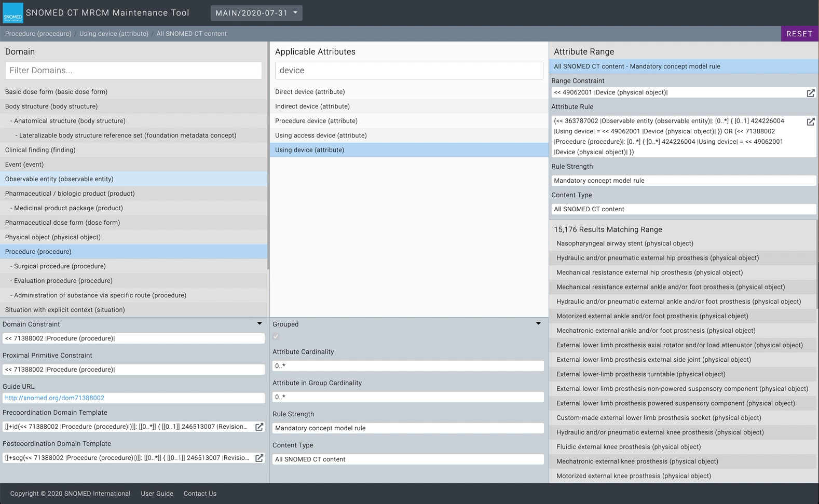This screenshot has width=819, height=504.
Task: Select Lateralizable body structure reference set domain
Action: click(133, 135)
